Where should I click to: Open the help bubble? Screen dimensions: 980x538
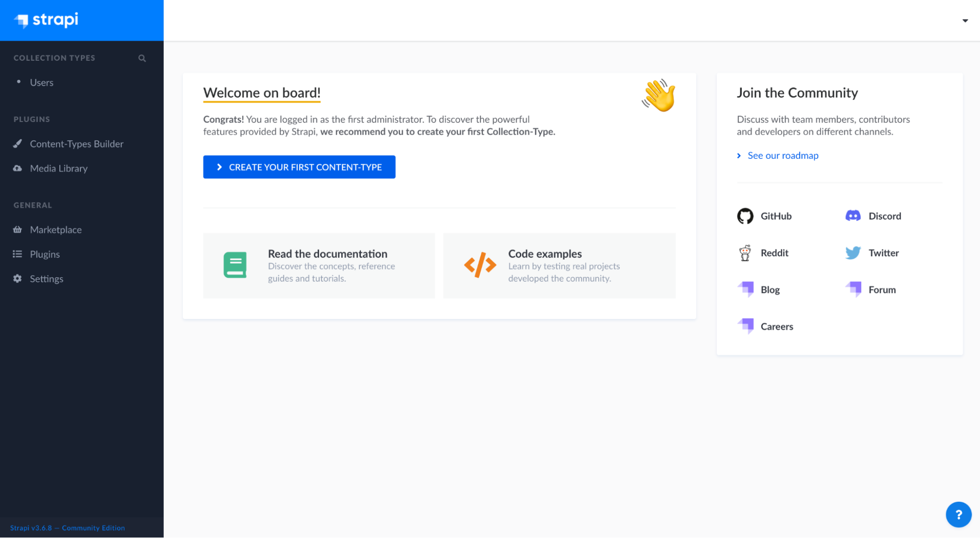[958, 514]
